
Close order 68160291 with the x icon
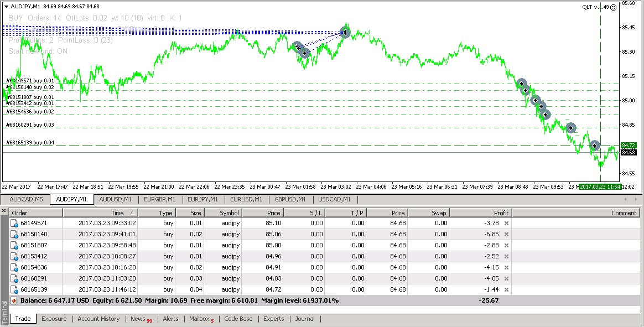(x=506, y=278)
